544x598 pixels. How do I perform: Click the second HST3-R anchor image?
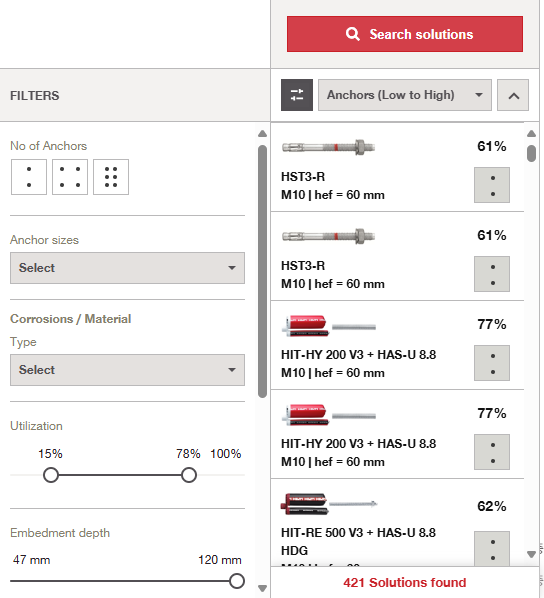328,236
